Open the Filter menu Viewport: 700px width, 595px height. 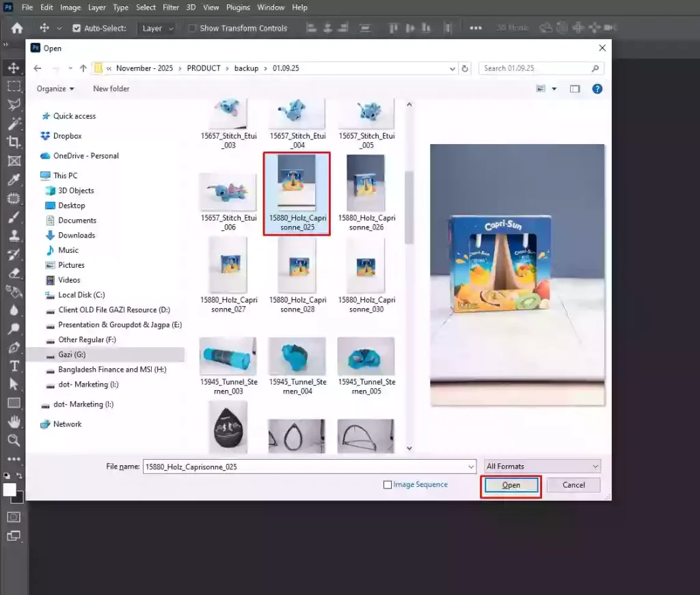tap(171, 8)
